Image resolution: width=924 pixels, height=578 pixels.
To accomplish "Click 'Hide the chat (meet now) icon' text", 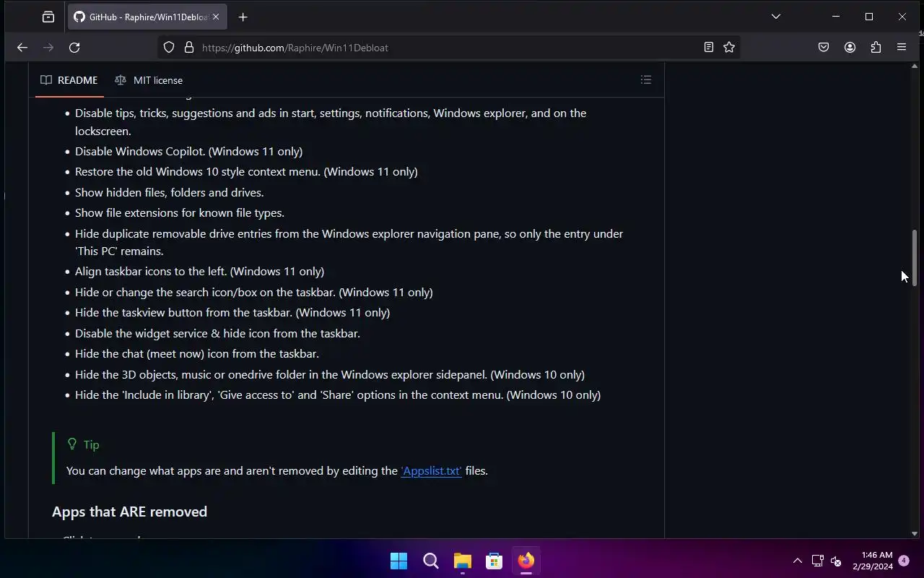I will (x=197, y=354).
